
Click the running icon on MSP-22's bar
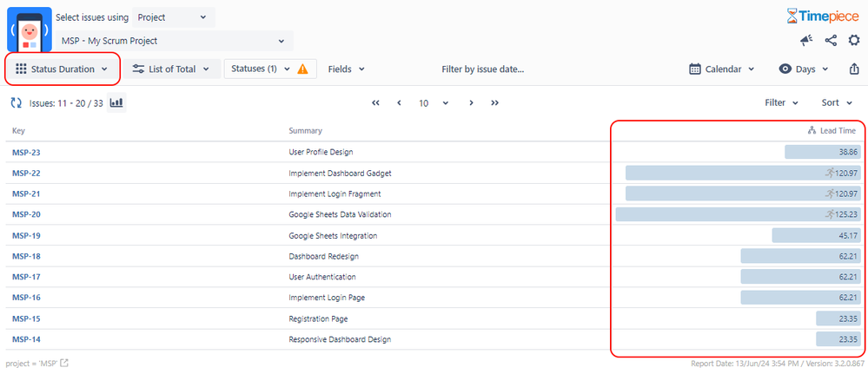pos(829,174)
